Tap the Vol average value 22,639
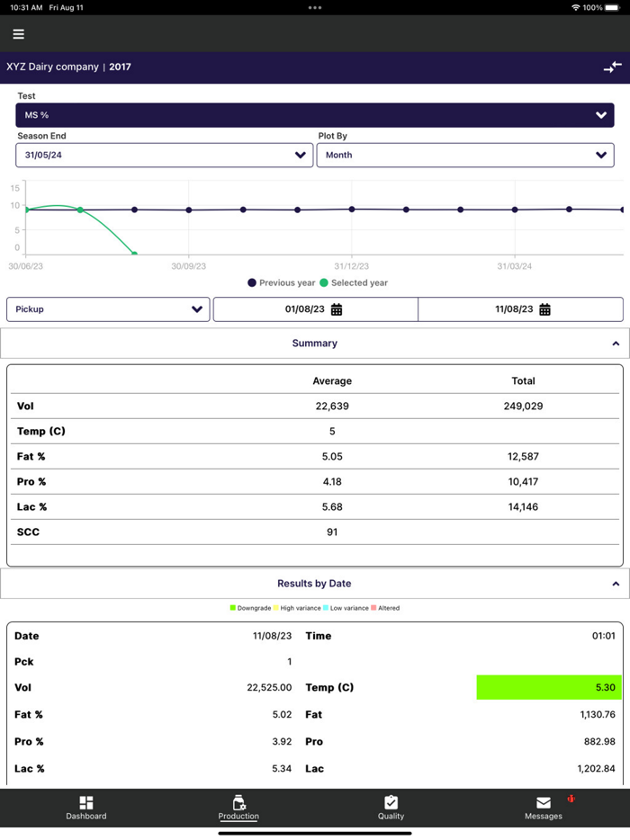 [332, 407]
